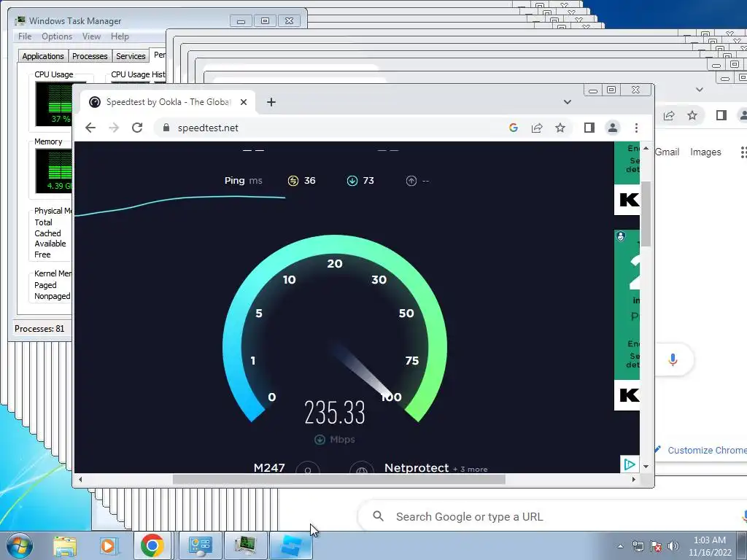The width and height of the screenshot is (747, 560).
Task: Bookmark the speedtest.net page with star
Action: click(560, 128)
